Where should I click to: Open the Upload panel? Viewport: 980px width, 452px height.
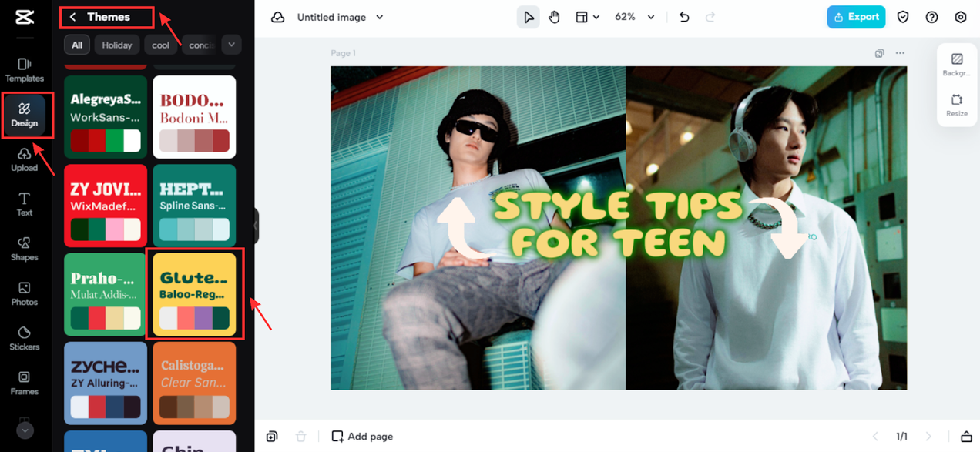pyautogui.click(x=25, y=159)
